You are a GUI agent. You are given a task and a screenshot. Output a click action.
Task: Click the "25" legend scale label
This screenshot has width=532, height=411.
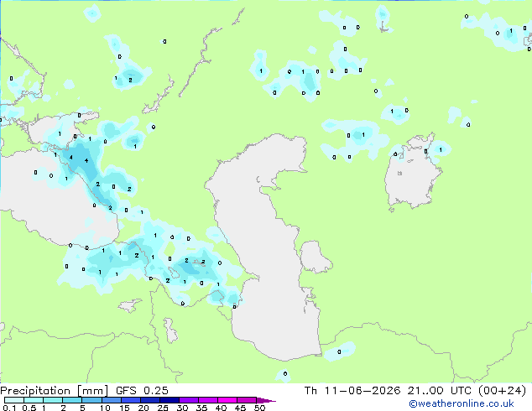click(x=163, y=408)
